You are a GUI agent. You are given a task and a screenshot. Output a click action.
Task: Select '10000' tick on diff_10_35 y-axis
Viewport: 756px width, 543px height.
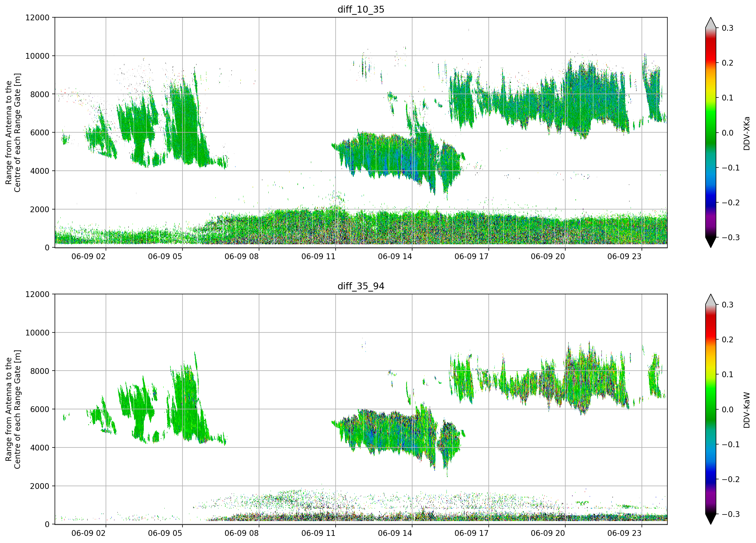point(37,56)
